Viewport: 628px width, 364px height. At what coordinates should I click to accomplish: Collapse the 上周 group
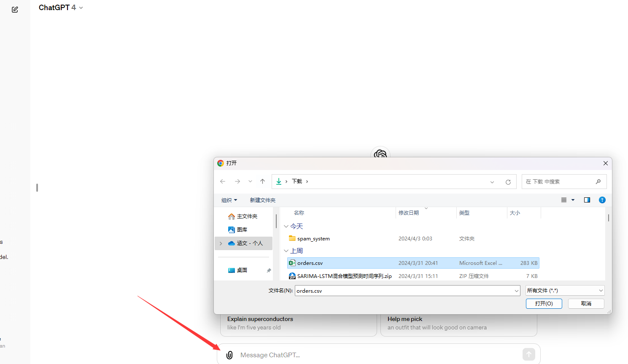coord(286,251)
